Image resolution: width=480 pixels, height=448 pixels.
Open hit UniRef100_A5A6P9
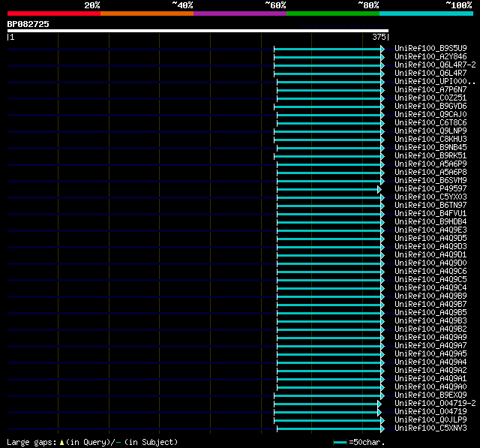tap(430, 164)
